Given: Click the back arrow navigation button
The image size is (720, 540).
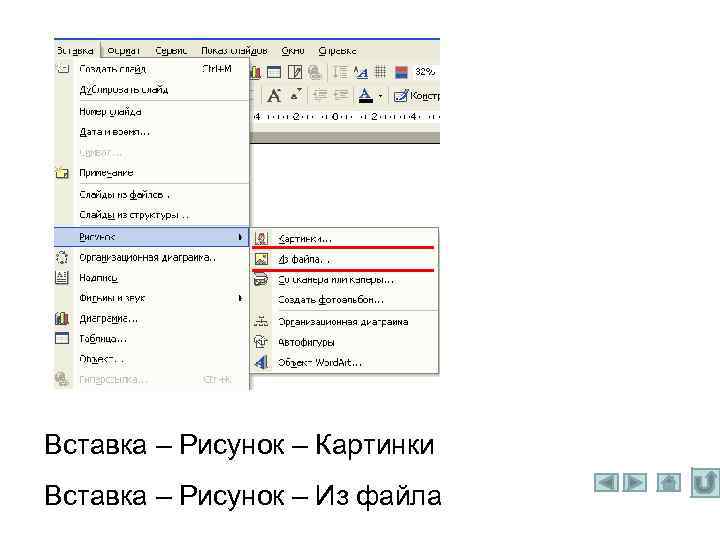Looking at the screenshot, I should 606,483.
